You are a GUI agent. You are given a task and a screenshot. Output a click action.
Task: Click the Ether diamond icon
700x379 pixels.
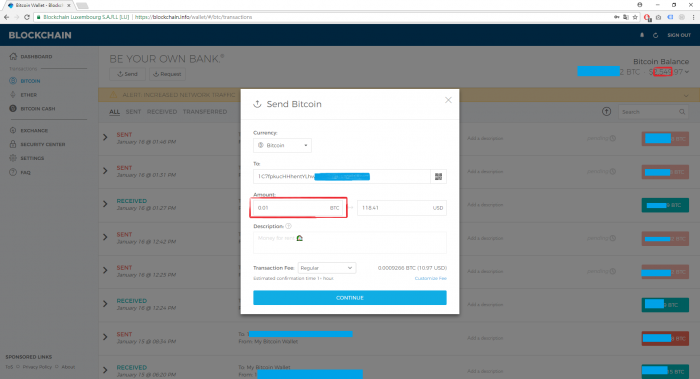(x=13, y=95)
